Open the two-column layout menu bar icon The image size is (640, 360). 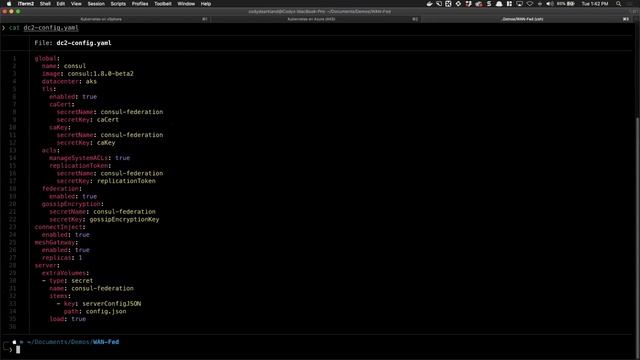click(509, 4)
